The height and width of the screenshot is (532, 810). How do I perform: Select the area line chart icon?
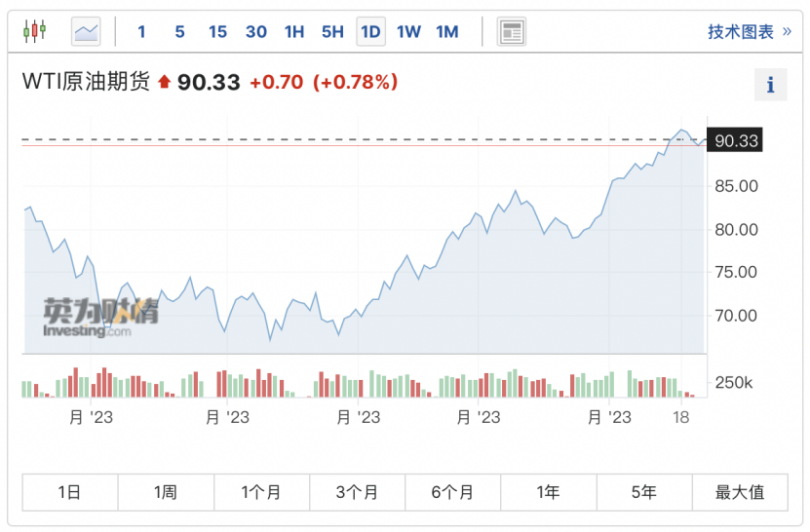click(86, 31)
